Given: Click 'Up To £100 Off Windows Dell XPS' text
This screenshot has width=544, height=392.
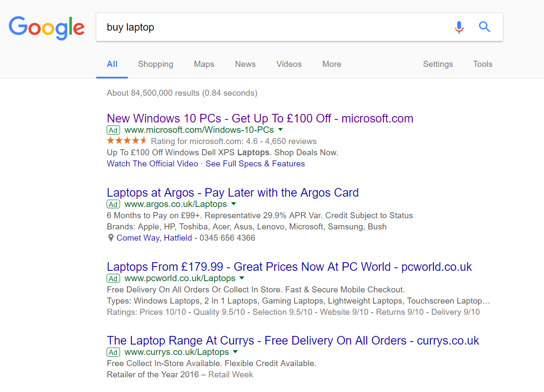Looking at the screenshot, I should 222,153.
